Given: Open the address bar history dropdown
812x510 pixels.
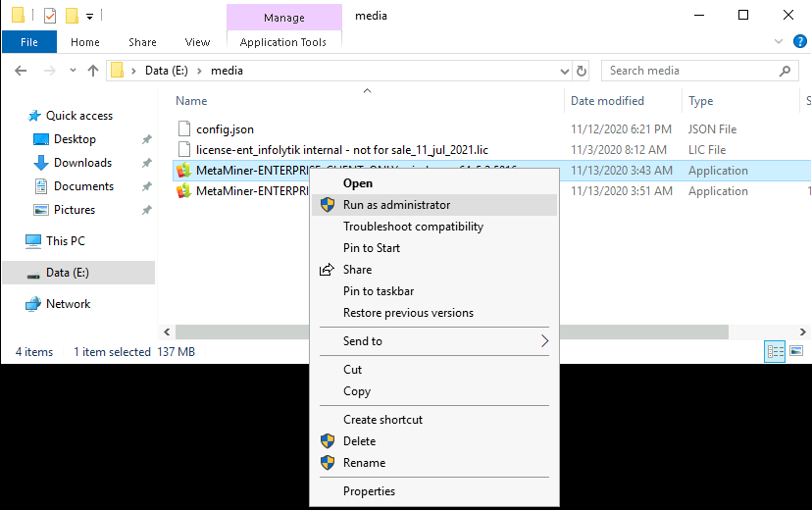Looking at the screenshot, I should [x=565, y=71].
